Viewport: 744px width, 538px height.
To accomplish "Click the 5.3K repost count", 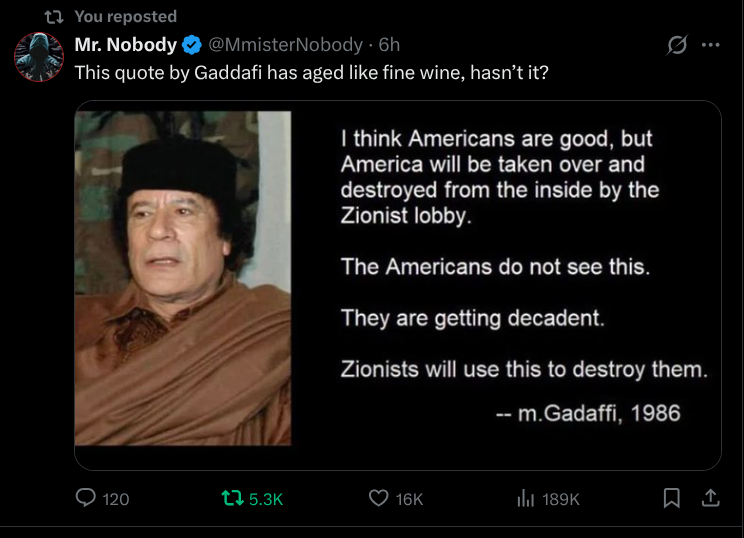I will [x=265, y=498].
